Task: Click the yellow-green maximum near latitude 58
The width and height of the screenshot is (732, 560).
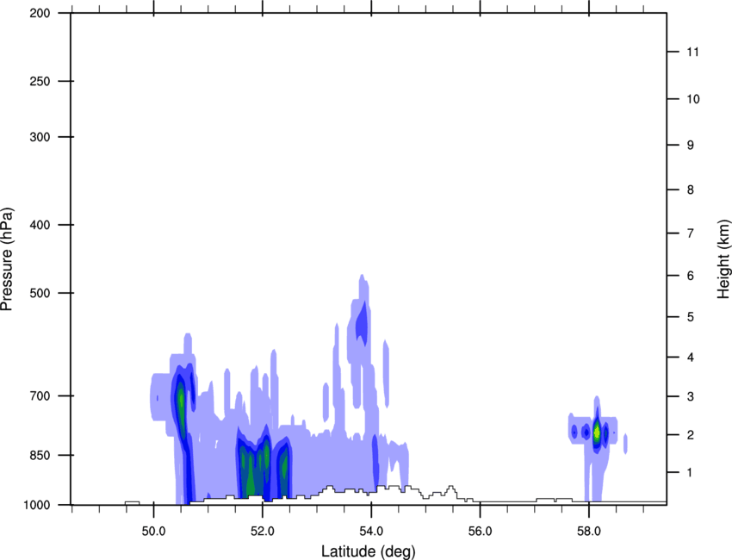Action: pos(597,432)
